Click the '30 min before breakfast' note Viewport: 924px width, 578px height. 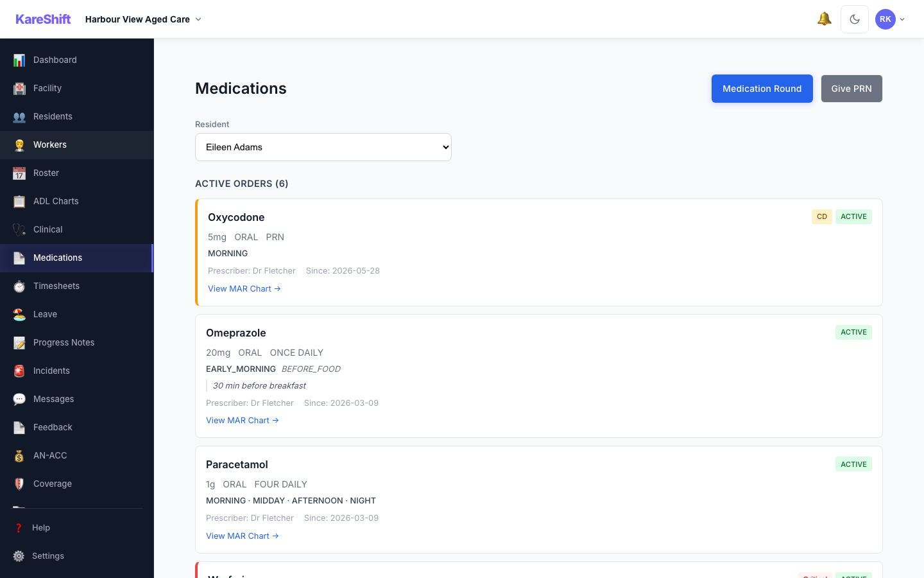tap(259, 386)
